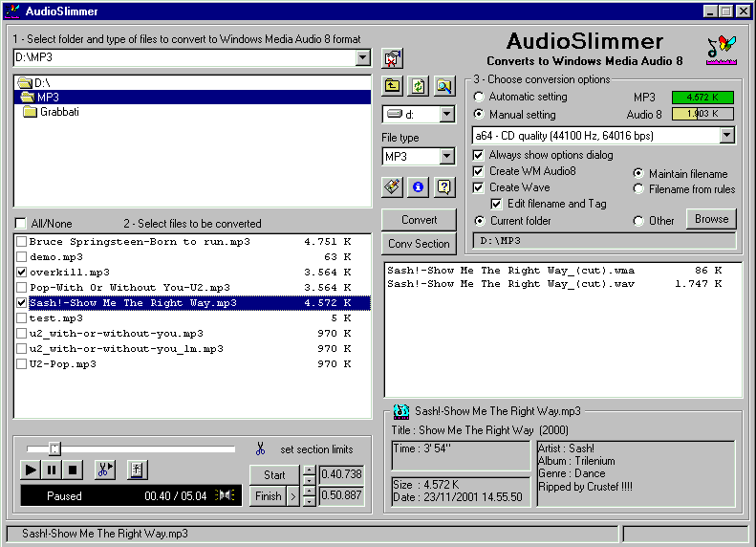This screenshot has width=756, height=547.
Task: Click the AudioSlimmer butterfly logo
Action: click(722, 50)
